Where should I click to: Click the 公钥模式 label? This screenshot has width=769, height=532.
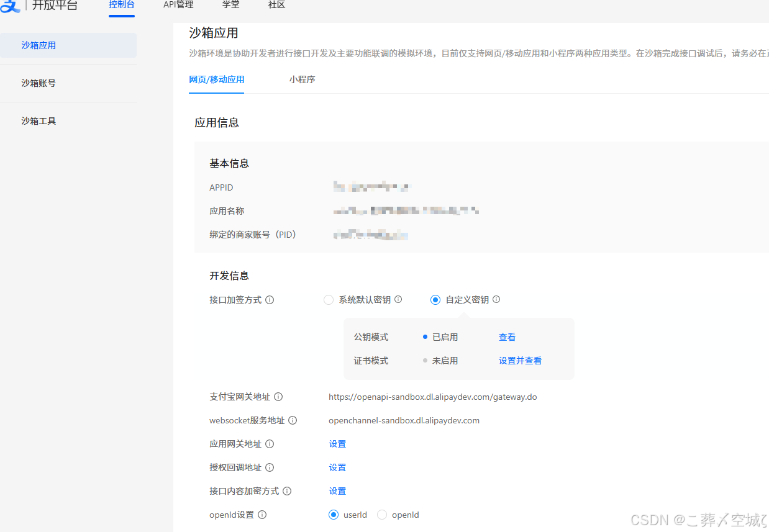(371, 337)
